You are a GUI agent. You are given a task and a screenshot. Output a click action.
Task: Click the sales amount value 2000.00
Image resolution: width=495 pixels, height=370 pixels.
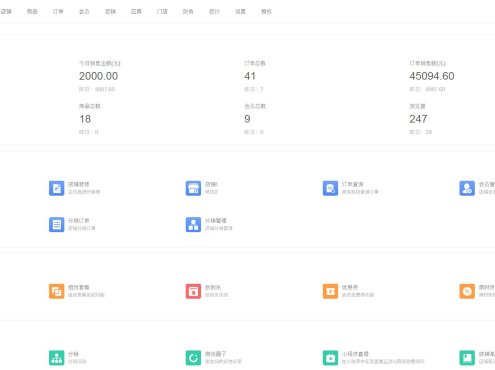(x=98, y=76)
